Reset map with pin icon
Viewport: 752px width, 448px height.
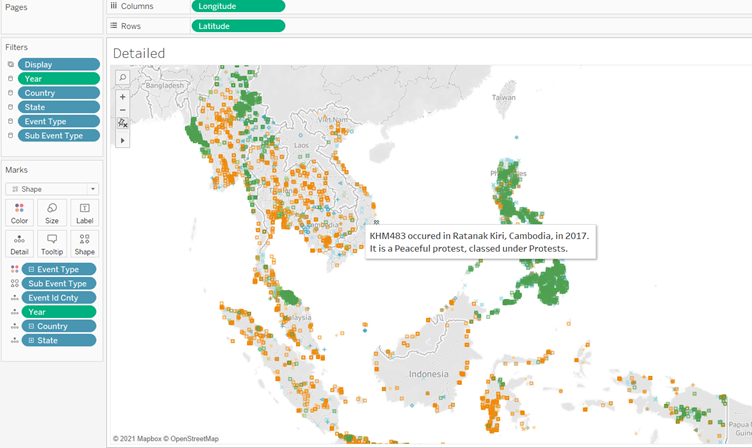[122, 123]
